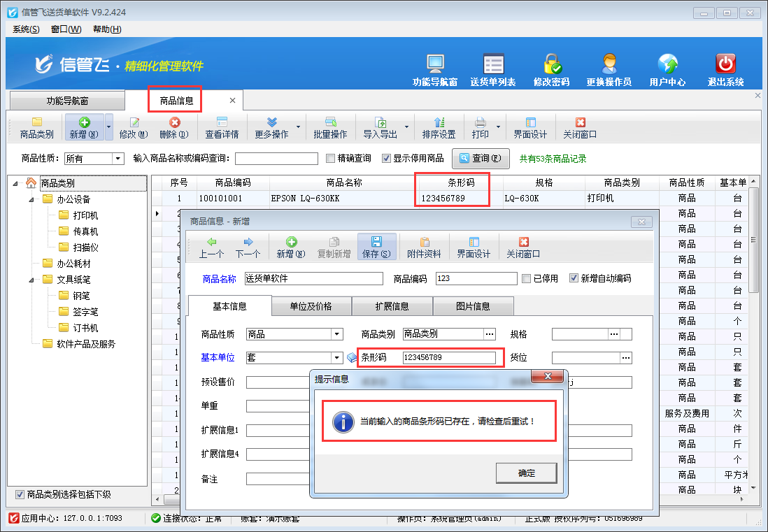
Task: Open 修改密码 padlock icon
Action: tap(552, 64)
